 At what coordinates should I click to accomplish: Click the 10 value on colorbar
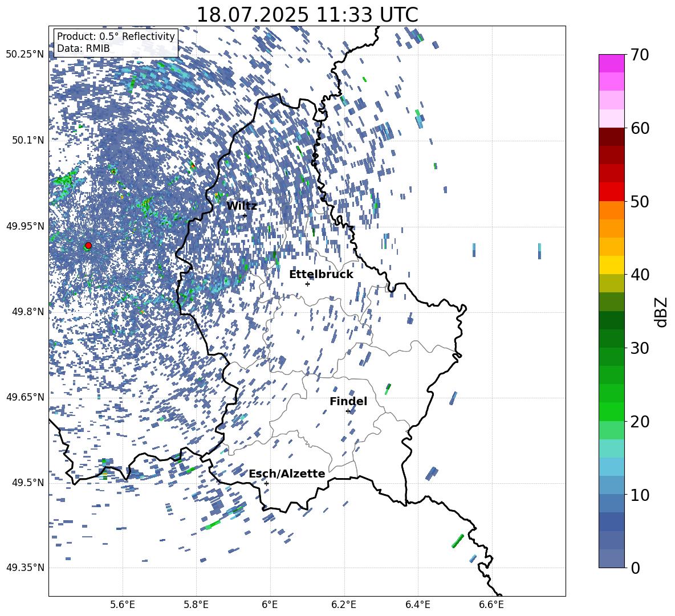click(x=639, y=495)
